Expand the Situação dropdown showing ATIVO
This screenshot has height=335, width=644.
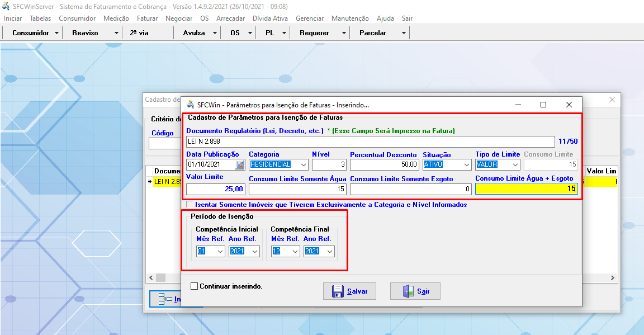tap(466, 165)
